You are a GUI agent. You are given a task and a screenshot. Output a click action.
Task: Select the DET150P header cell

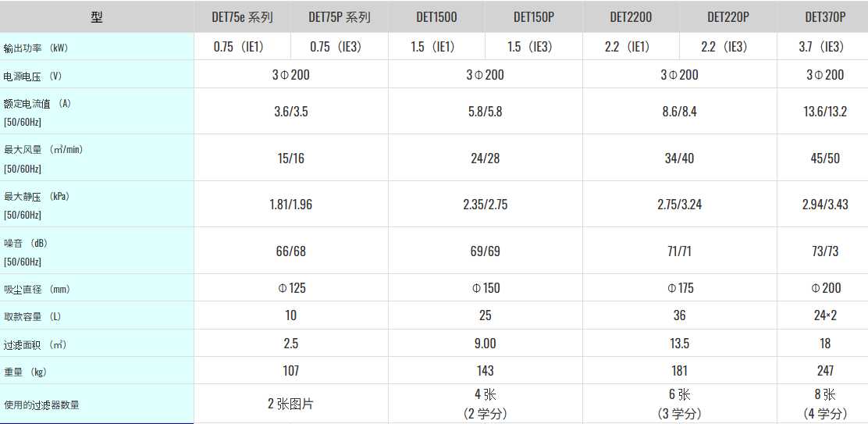[x=534, y=16]
